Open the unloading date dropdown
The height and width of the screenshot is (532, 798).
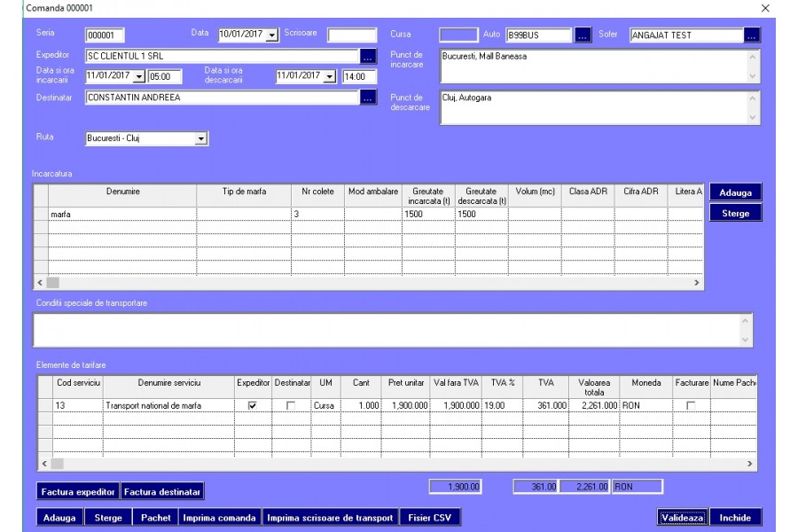click(330, 76)
